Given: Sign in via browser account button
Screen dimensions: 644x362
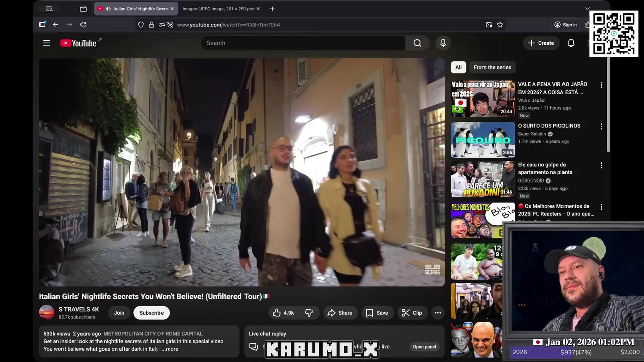Looking at the screenshot, I should point(566,25).
